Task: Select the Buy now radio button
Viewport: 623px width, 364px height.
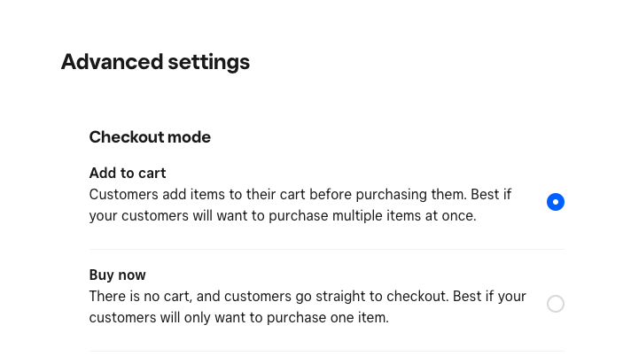Action: point(556,304)
